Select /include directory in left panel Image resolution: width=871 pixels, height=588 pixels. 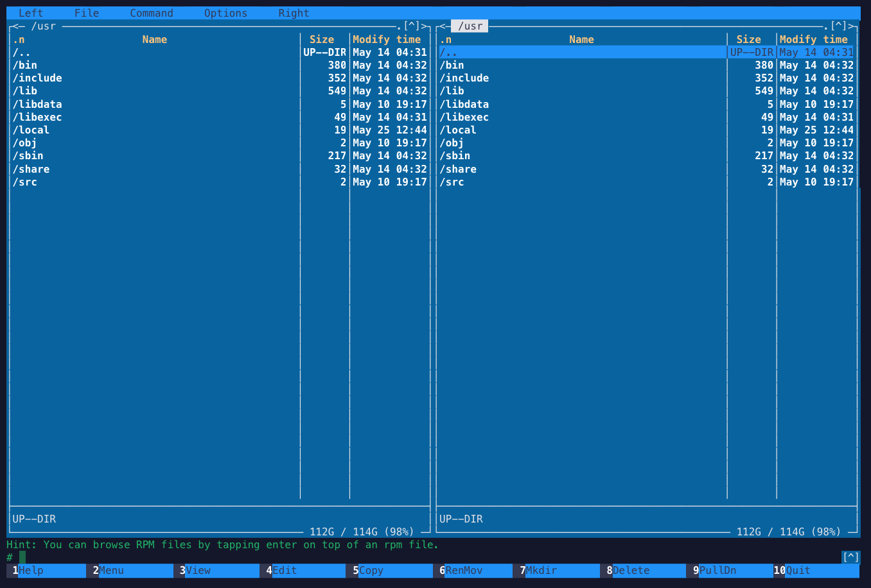(x=38, y=78)
